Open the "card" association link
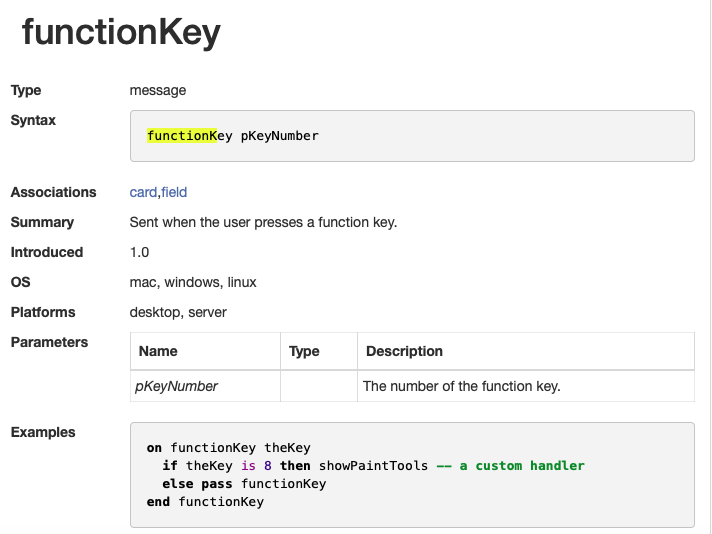Screen dimensions: 712x534 [144, 192]
